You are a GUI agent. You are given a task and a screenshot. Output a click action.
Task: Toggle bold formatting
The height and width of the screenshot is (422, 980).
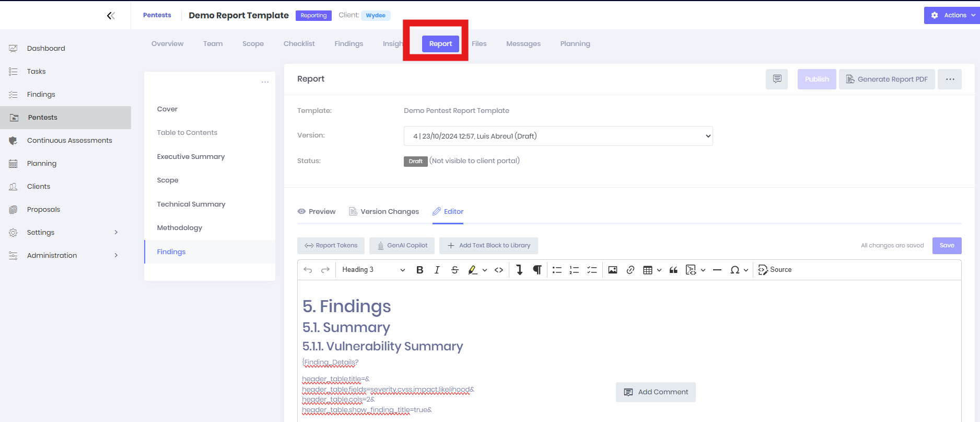point(419,270)
